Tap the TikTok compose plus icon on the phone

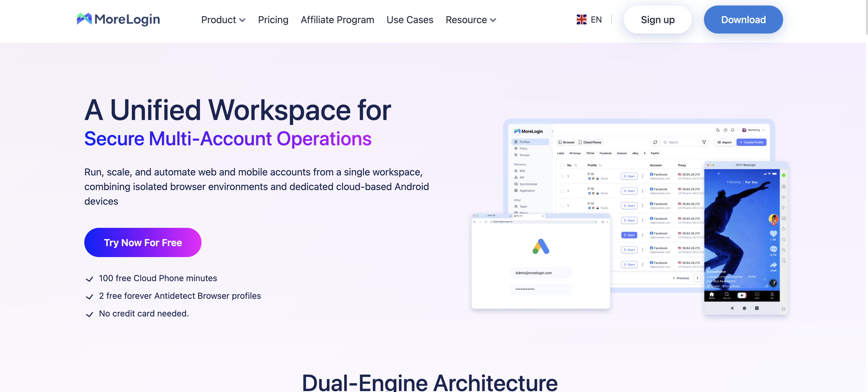pos(741,295)
